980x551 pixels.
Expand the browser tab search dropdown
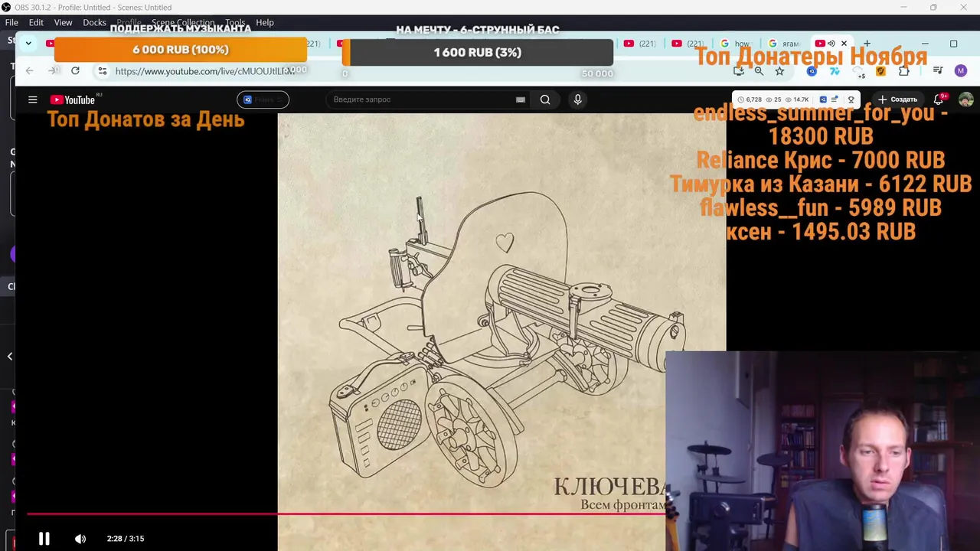pyautogui.click(x=28, y=43)
